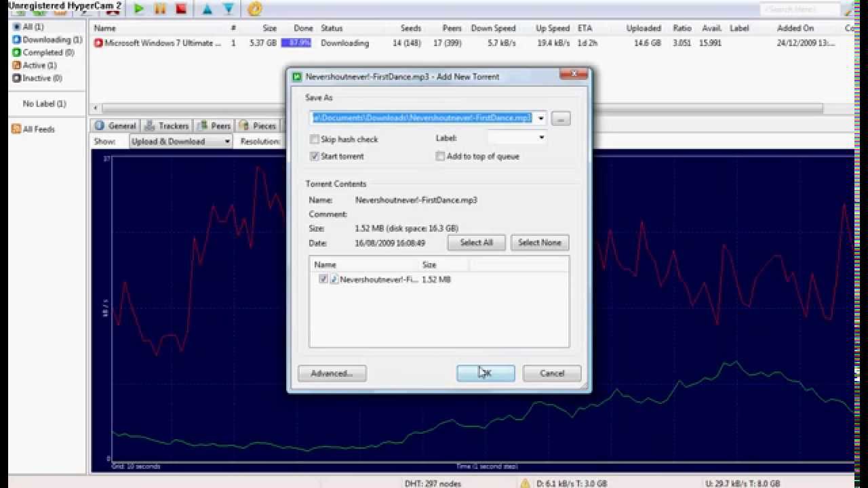The width and height of the screenshot is (868, 488).
Task: Click the Select All button
Action: (x=476, y=243)
